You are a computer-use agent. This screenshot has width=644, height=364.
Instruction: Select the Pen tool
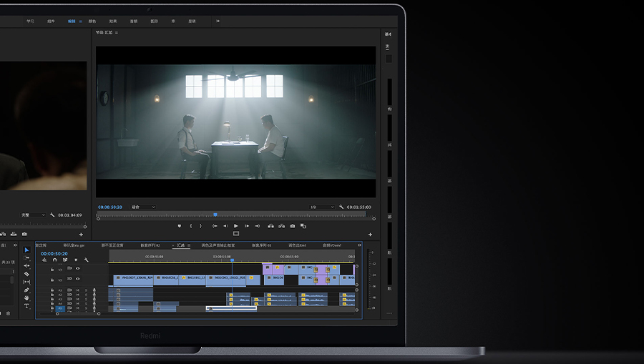tap(26, 290)
